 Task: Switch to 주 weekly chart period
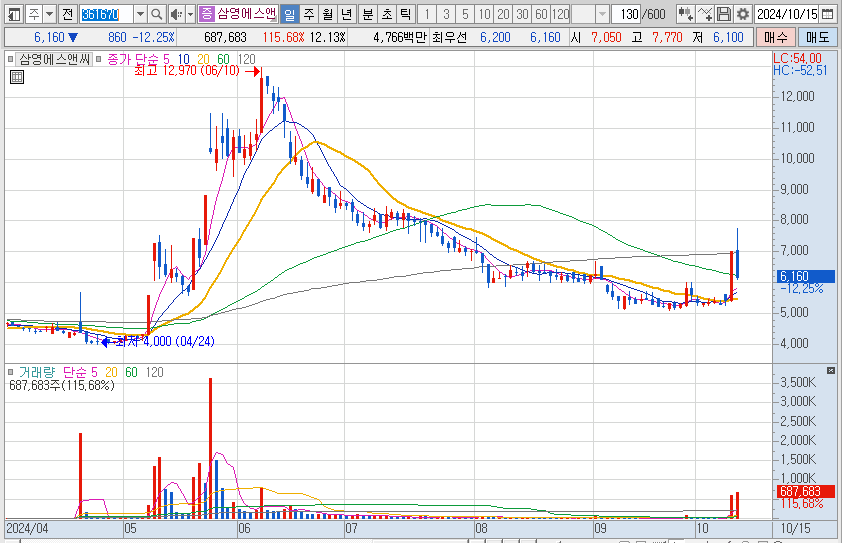[309, 14]
